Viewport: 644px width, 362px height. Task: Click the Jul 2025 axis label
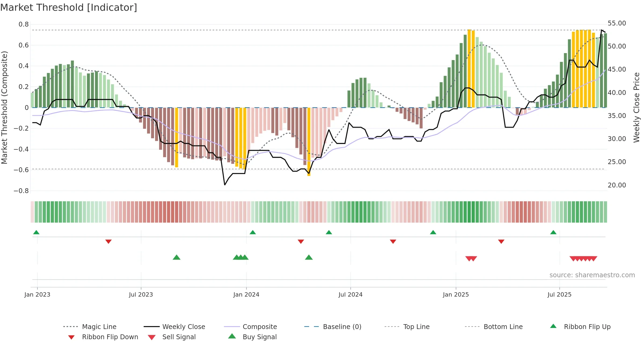click(x=559, y=294)
